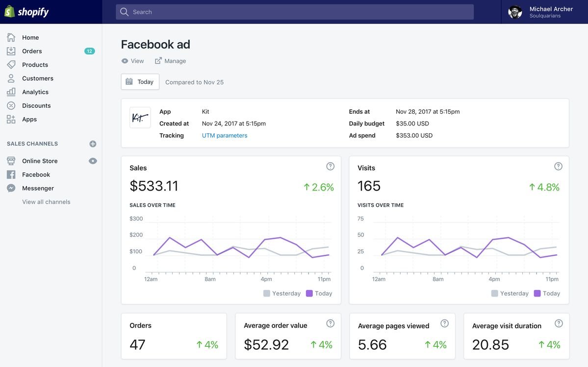Open Analytics in the sidebar
The height and width of the screenshot is (367, 588).
(35, 92)
